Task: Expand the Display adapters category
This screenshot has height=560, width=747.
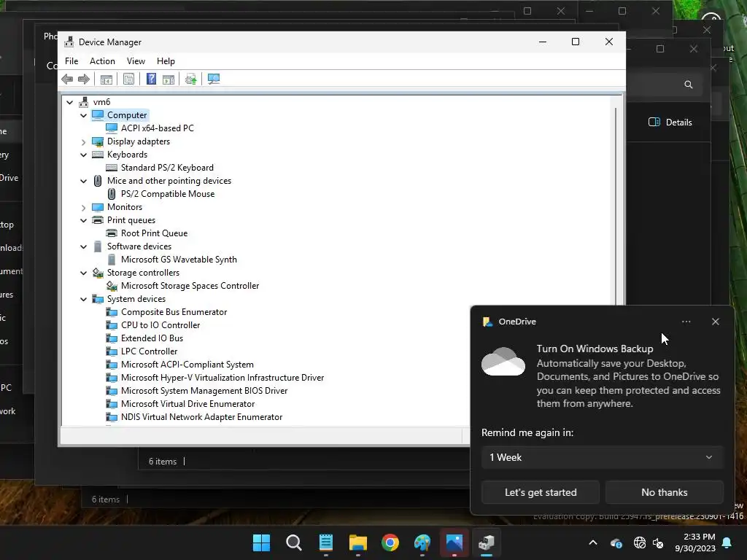Action: coord(83,141)
